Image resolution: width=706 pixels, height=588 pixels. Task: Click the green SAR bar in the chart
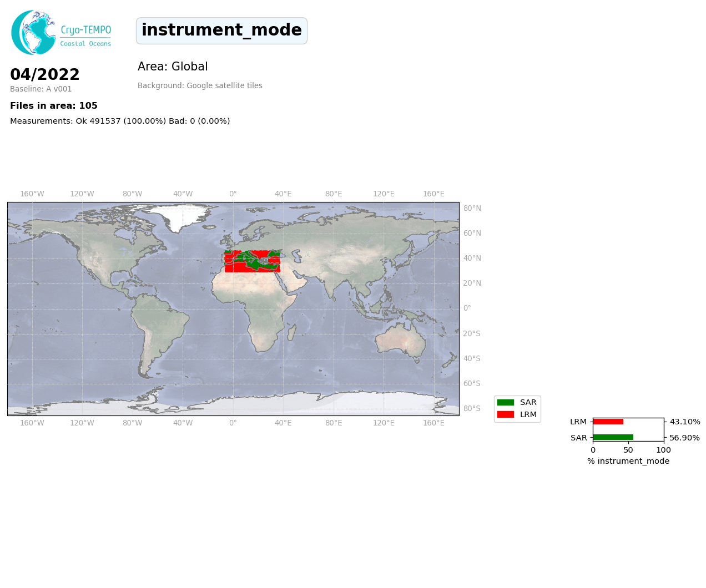pos(613,437)
